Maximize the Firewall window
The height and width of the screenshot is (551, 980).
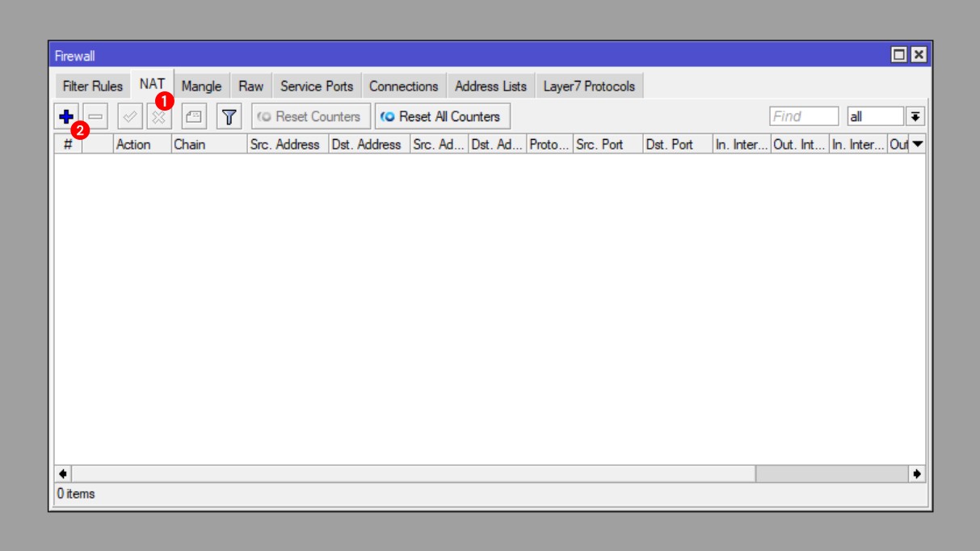click(899, 55)
